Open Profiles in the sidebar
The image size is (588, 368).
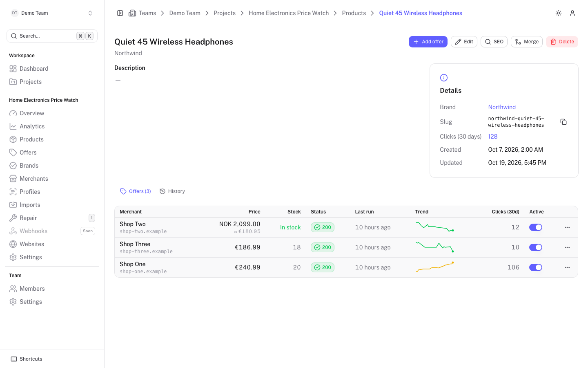coord(52,192)
